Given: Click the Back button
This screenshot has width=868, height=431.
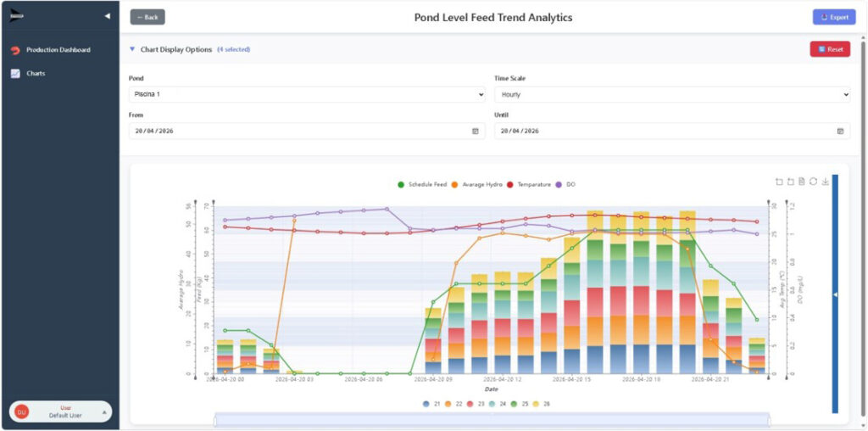Looking at the screenshot, I should (147, 17).
